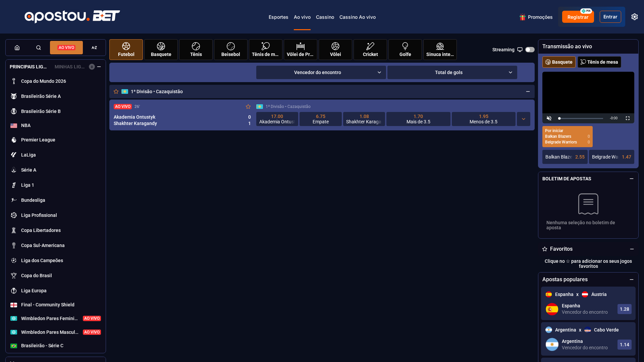Screen dimensions: 644x362
Task: Collapse the Apostas populares panel
Action: 632,280
